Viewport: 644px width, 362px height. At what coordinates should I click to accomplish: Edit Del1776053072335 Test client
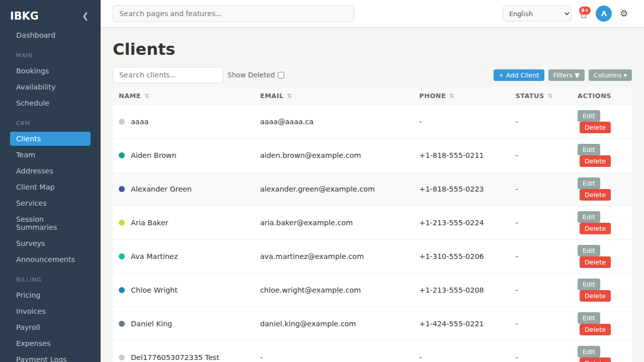pos(589,352)
